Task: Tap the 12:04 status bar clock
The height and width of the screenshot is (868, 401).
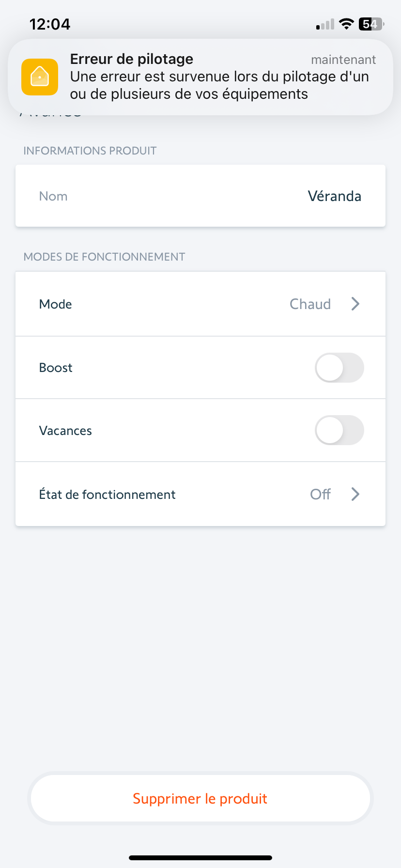Action: 50,24
